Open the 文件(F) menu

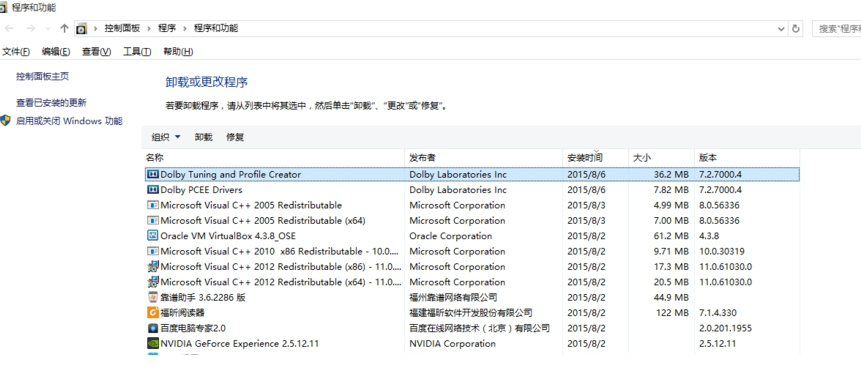click(x=16, y=52)
